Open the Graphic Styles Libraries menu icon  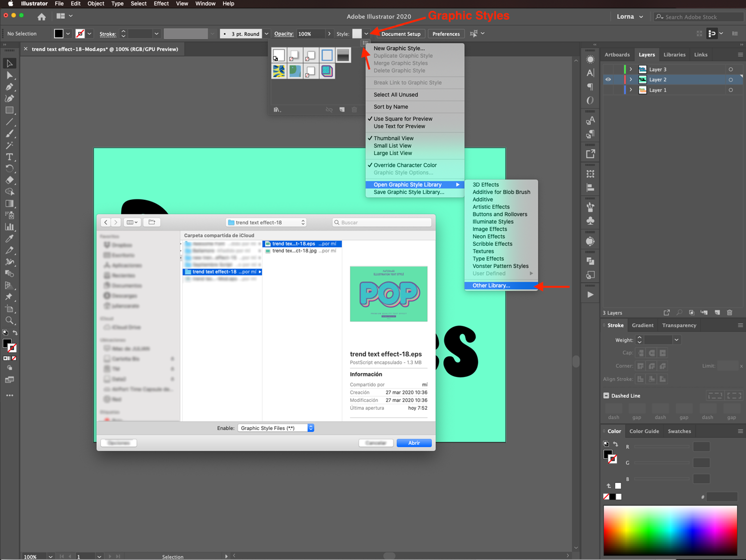tap(277, 109)
